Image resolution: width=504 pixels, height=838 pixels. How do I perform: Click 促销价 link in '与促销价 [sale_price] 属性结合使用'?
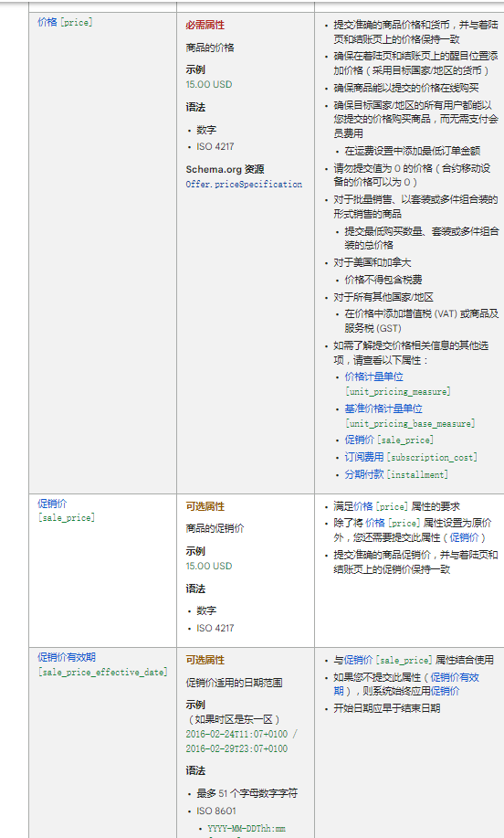(x=358, y=660)
